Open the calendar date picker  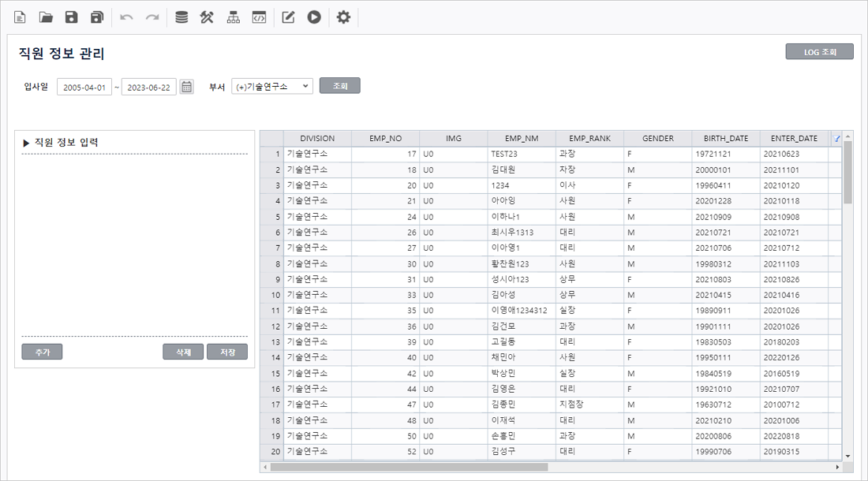point(187,87)
